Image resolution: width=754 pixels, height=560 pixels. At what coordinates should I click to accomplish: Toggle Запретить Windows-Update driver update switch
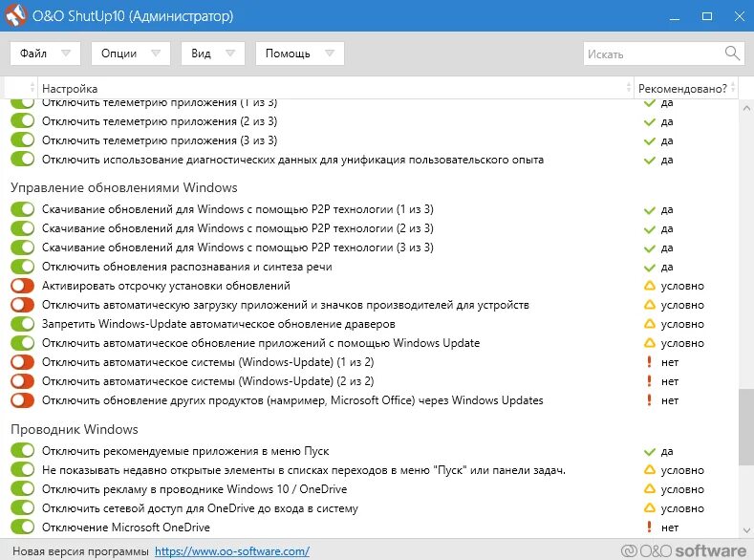click(22, 324)
